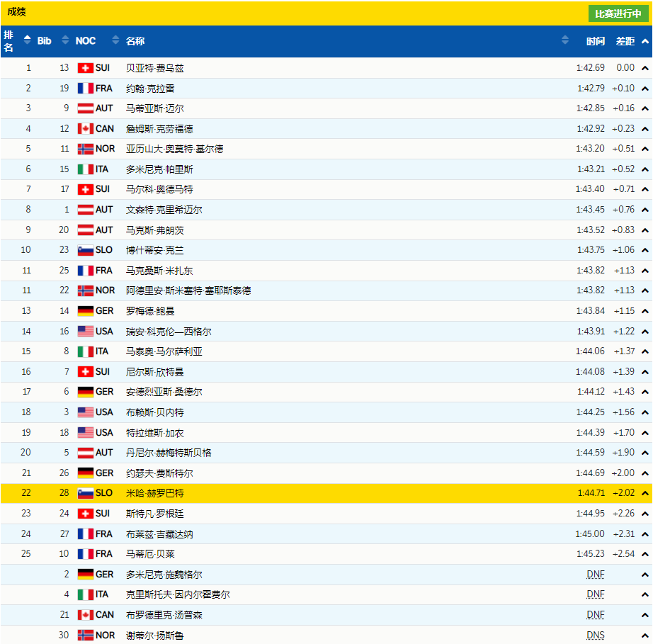Open athlete 马蒂亚斯·迈尔 name link

[154, 108]
